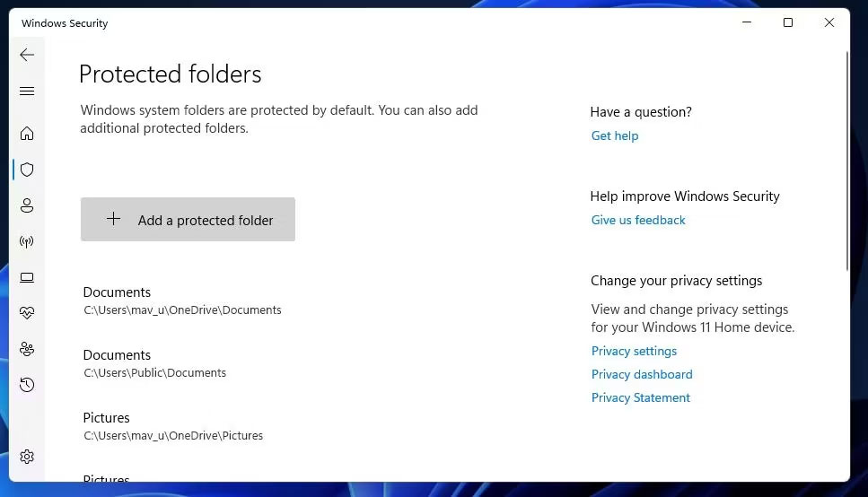This screenshot has height=497, width=868.
Task: Open Privacy settings link
Action: pos(634,351)
